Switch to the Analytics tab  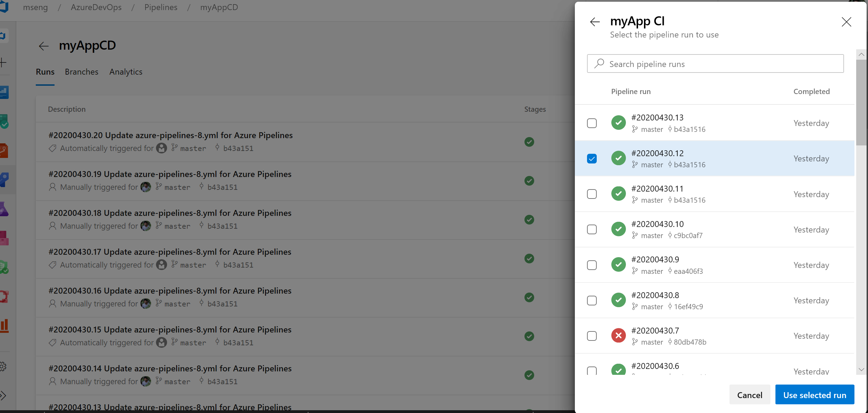[126, 72]
